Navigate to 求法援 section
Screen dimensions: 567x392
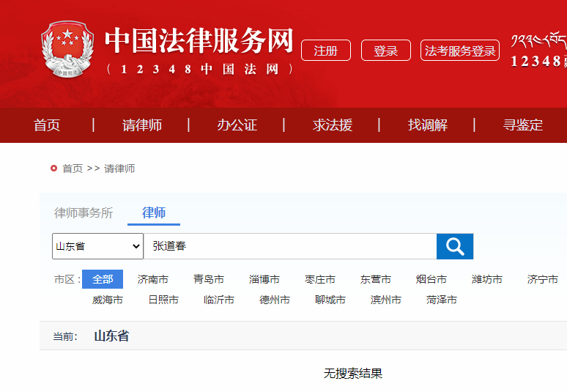pos(333,125)
